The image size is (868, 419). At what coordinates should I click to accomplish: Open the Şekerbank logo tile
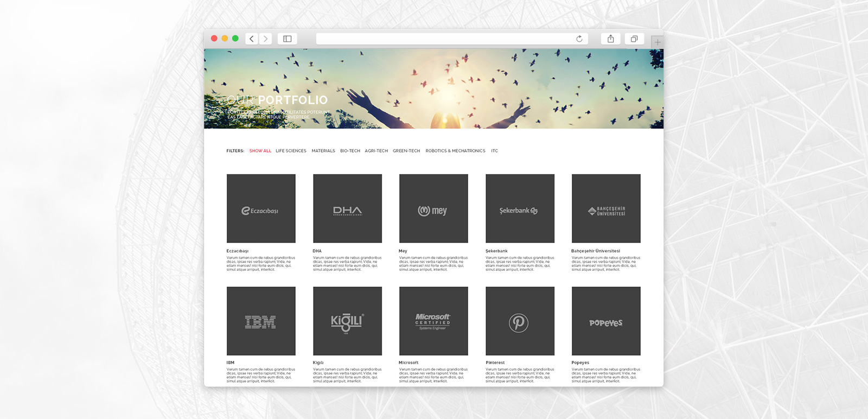520,208
